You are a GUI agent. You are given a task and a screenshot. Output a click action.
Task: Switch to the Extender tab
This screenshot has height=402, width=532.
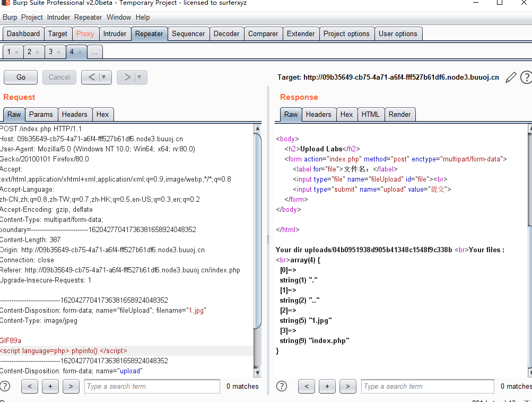point(301,34)
